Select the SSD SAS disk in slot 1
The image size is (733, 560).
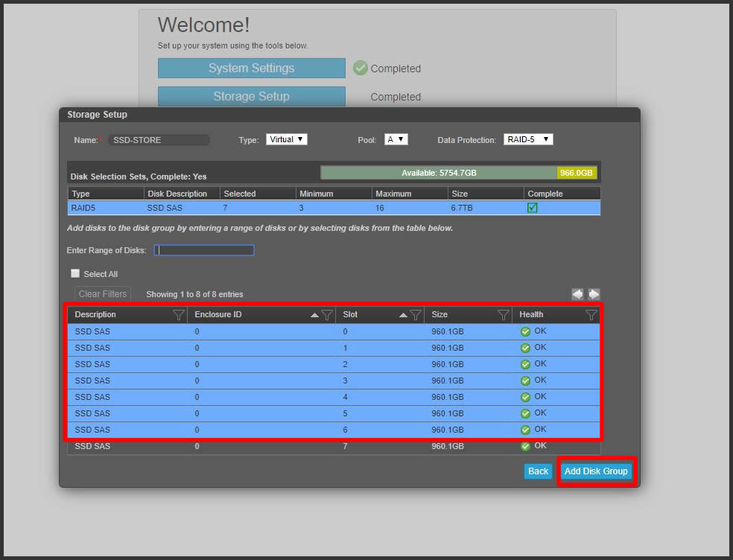pos(334,348)
